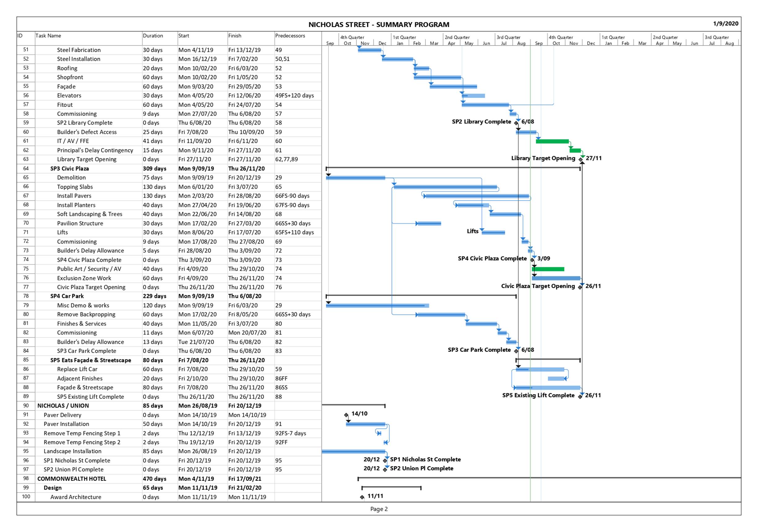Select the Shopfront task name
Viewport: 758px width, 532px height.
tap(70, 77)
